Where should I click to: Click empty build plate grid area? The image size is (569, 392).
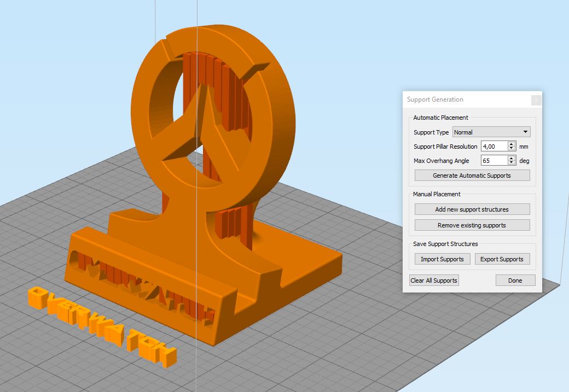pos(363,344)
